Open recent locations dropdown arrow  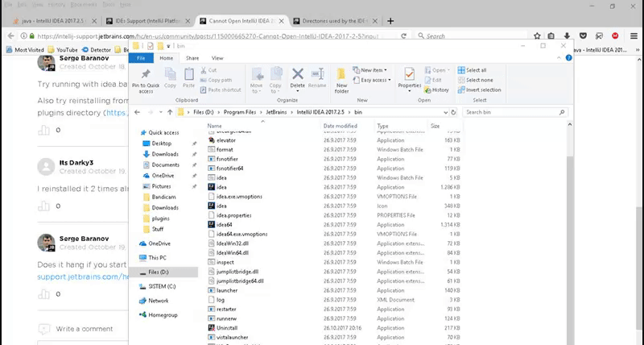(160, 112)
